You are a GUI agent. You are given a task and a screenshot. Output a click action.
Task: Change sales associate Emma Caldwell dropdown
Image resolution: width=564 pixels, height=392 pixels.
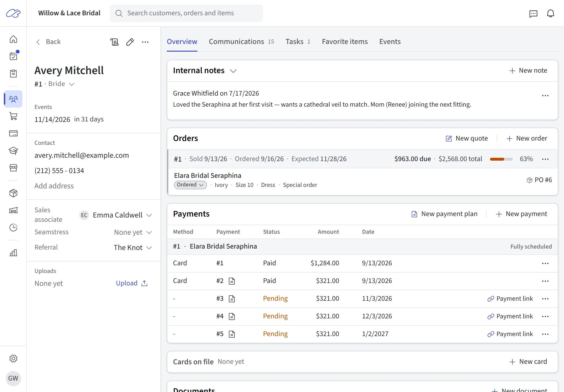coord(116,215)
